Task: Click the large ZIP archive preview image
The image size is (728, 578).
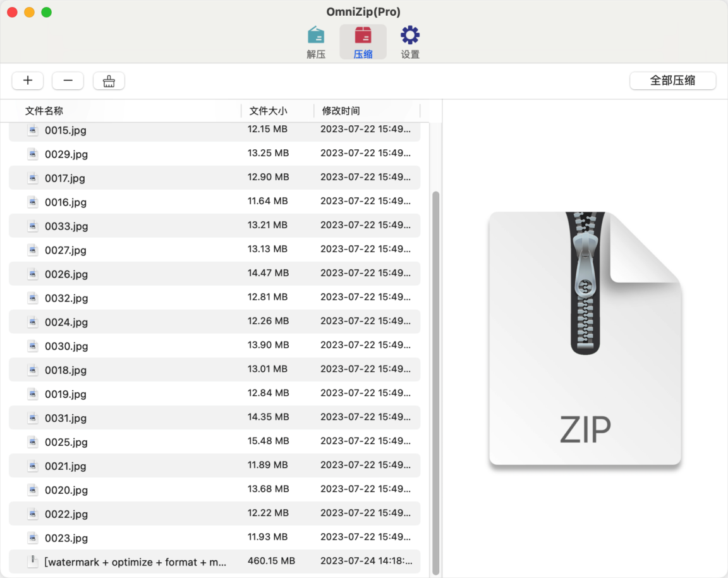Action: click(585, 338)
